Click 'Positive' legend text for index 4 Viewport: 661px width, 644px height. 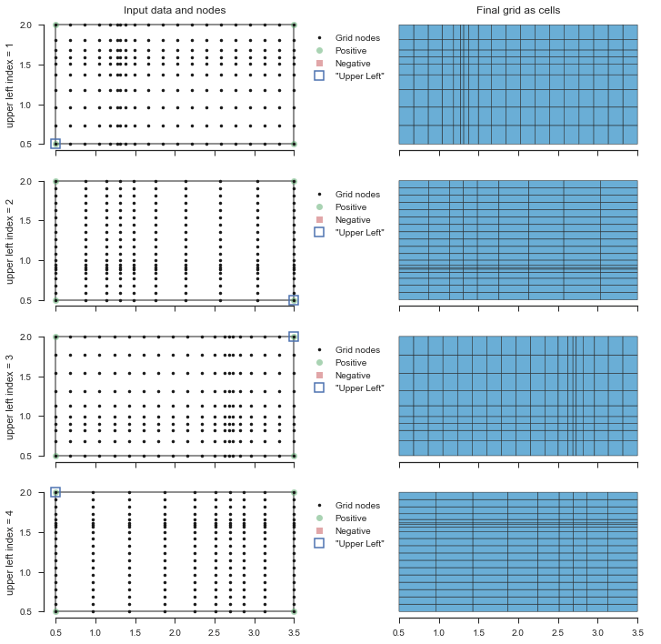351,518
